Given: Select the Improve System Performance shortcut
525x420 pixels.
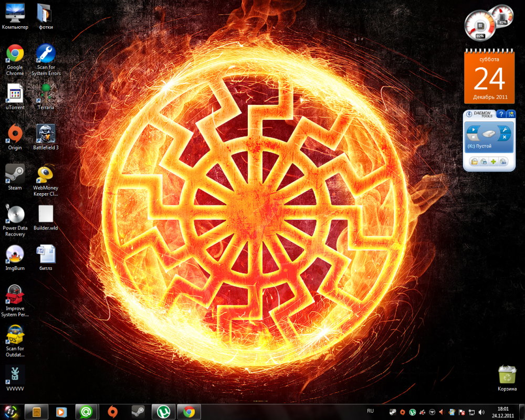Looking at the screenshot, I should point(15,301).
